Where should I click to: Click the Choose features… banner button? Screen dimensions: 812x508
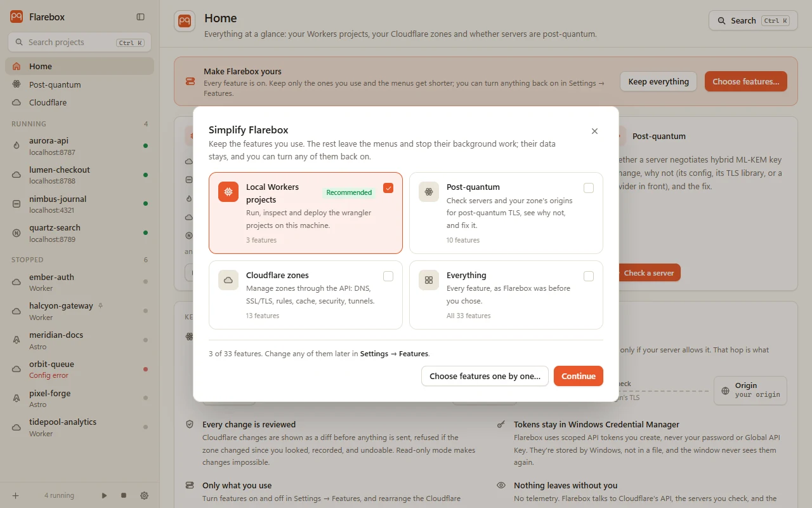click(x=746, y=81)
